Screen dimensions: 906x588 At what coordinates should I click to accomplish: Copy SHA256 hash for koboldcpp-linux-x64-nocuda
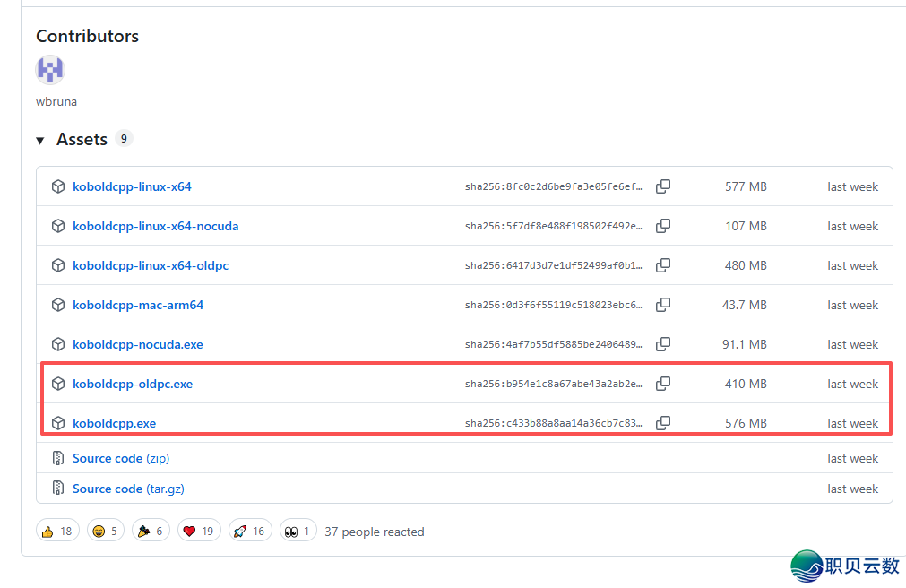coord(663,226)
